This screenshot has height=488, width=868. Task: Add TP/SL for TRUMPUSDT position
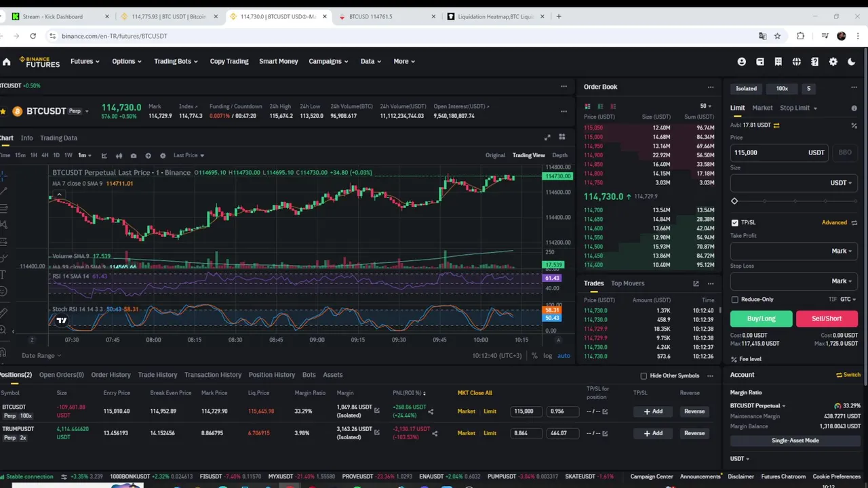pyautogui.click(x=653, y=433)
